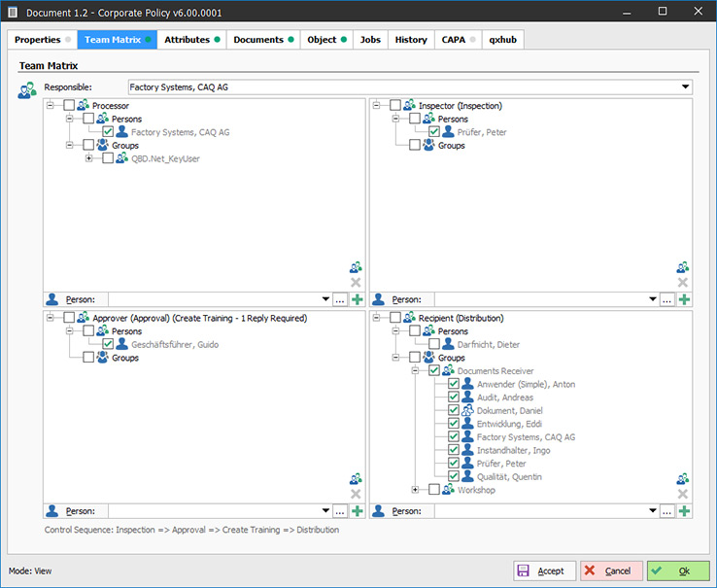Check the Darfnicht, Dieter checkbox
The height and width of the screenshot is (588, 717).
[434, 344]
